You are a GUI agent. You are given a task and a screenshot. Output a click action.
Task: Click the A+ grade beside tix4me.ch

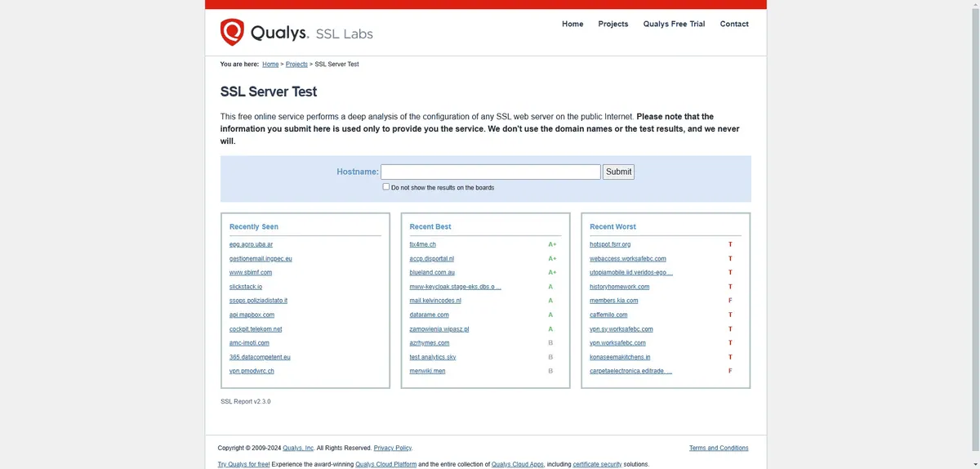552,244
